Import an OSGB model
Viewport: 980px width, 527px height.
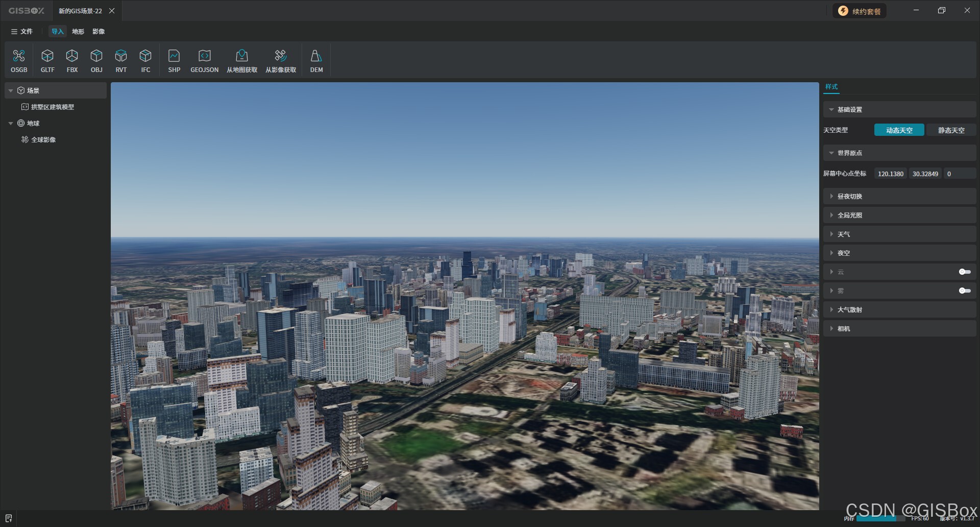pos(19,61)
